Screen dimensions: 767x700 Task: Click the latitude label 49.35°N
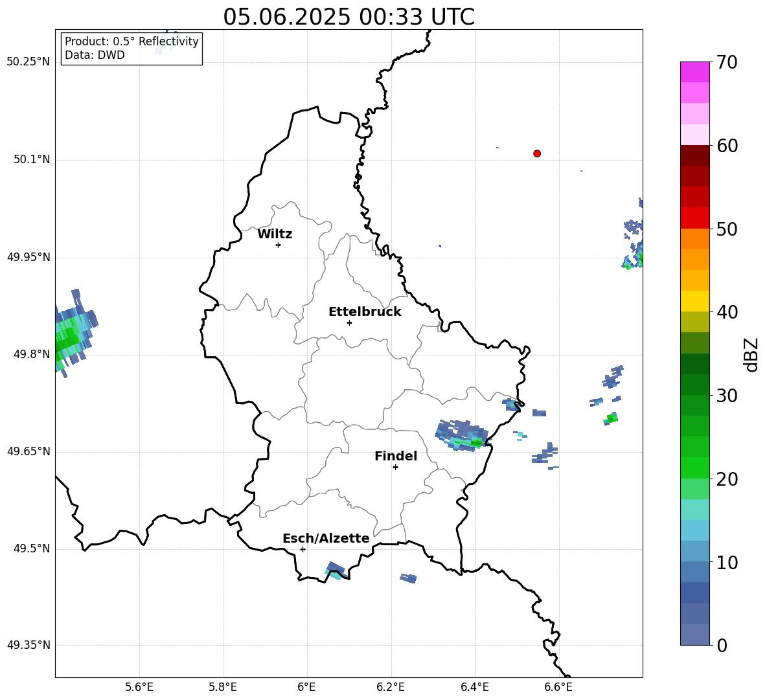28,645
